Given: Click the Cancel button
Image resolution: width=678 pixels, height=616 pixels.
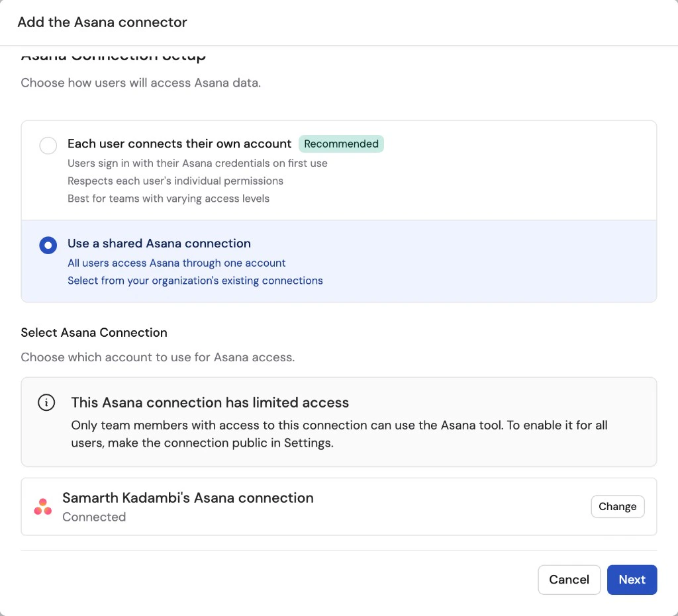Looking at the screenshot, I should tap(569, 579).
